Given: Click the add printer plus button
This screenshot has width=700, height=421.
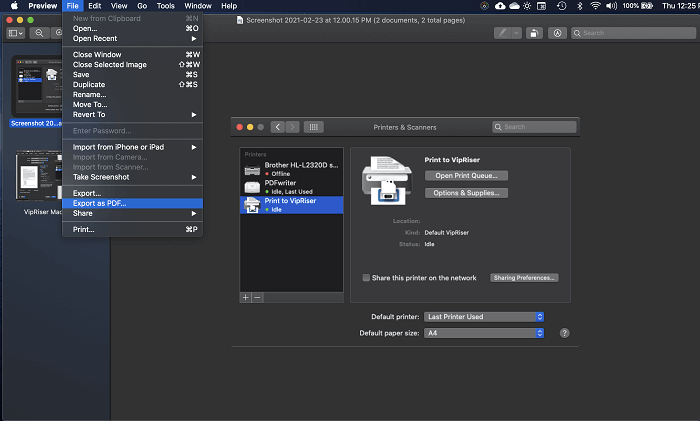Looking at the screenshot, I should point(246,297).
